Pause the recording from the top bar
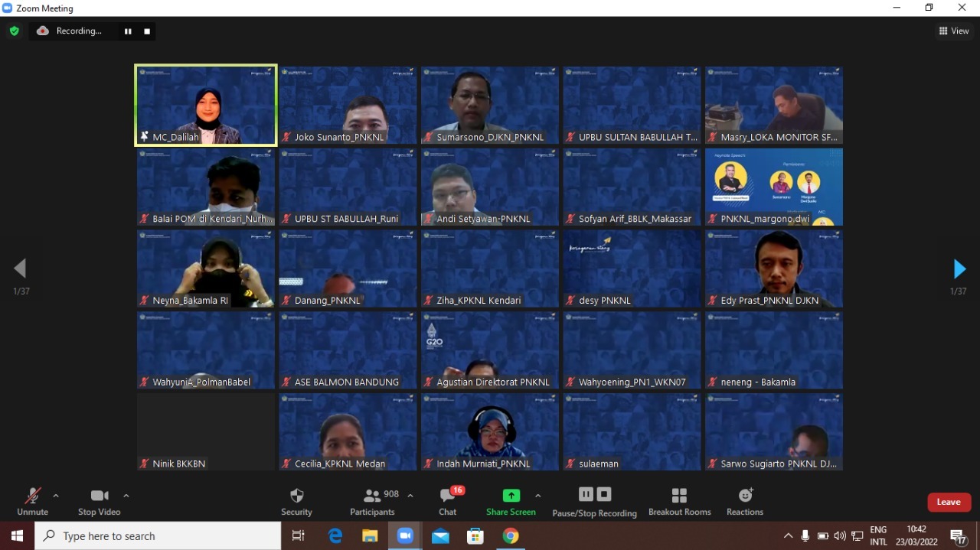The height and width of the screenshot is (550, 980). click(128, 31)
